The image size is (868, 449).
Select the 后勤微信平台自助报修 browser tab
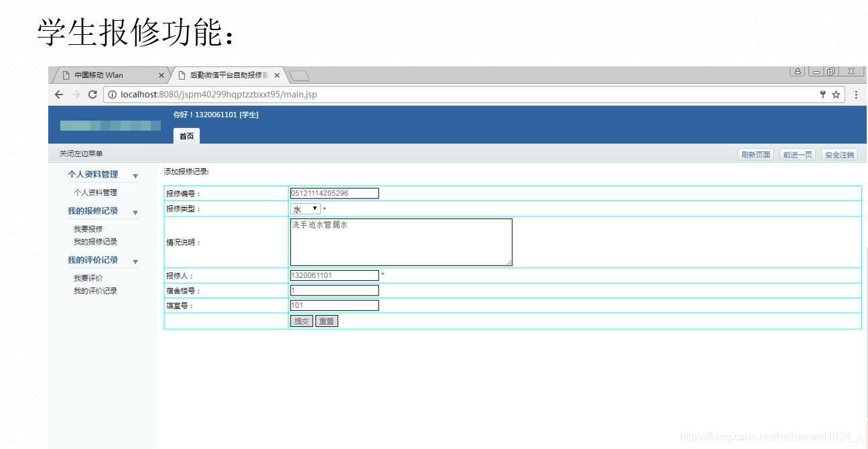pyautogui.click(x=228, y=75)
